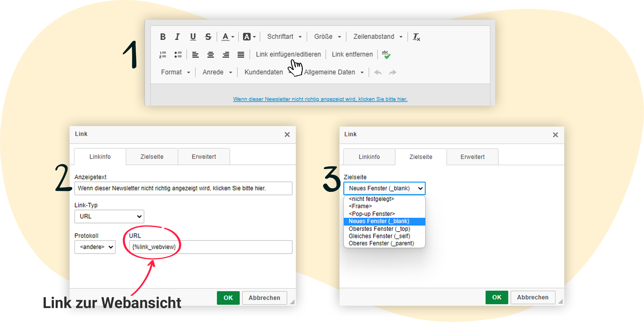Click the spell check icon
Screen dimensions: 644x322
pos(386,54)
